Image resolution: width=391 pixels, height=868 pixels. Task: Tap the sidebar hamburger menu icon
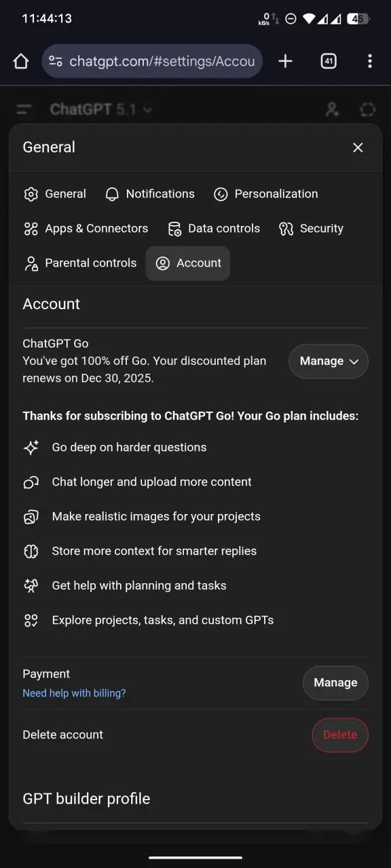point(24,109)
